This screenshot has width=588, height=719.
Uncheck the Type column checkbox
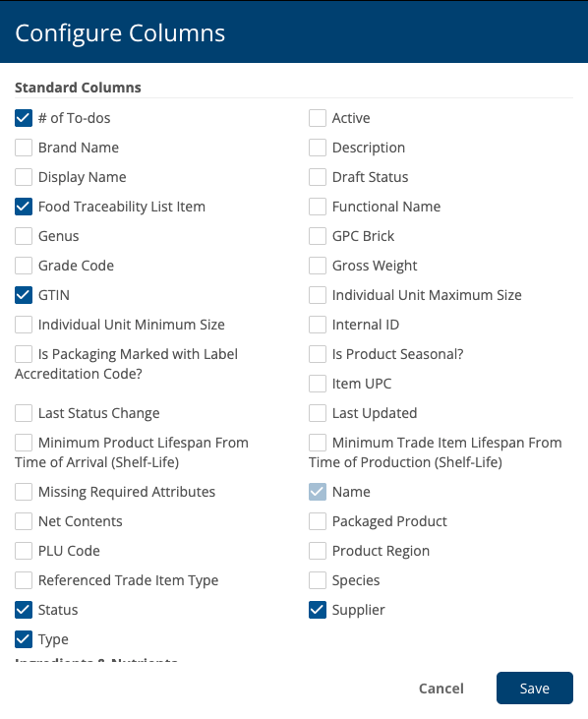tap(24, 639)
